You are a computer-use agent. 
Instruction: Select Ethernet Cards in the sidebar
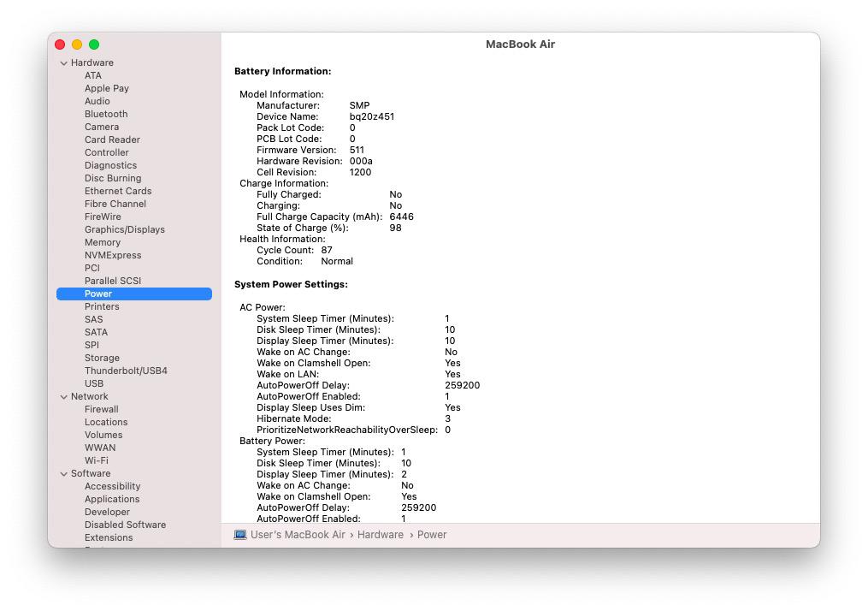[118, 191]
